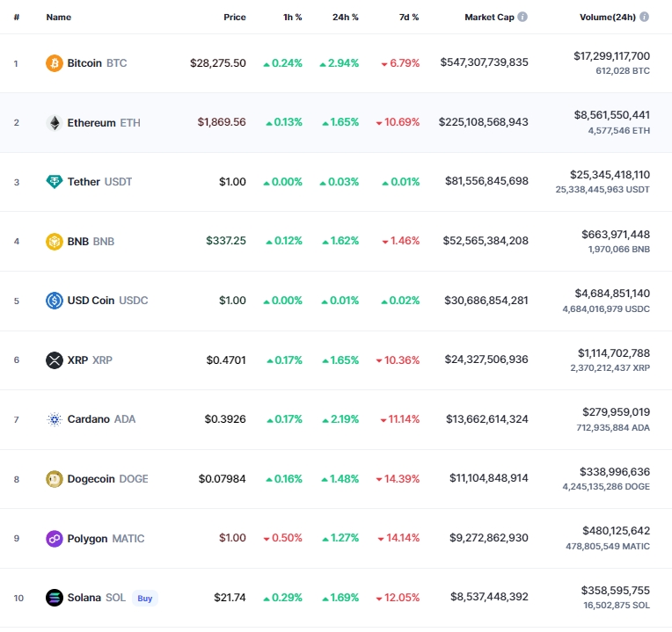
Task: Sort the table by Price column header
Action: [235, 17]
